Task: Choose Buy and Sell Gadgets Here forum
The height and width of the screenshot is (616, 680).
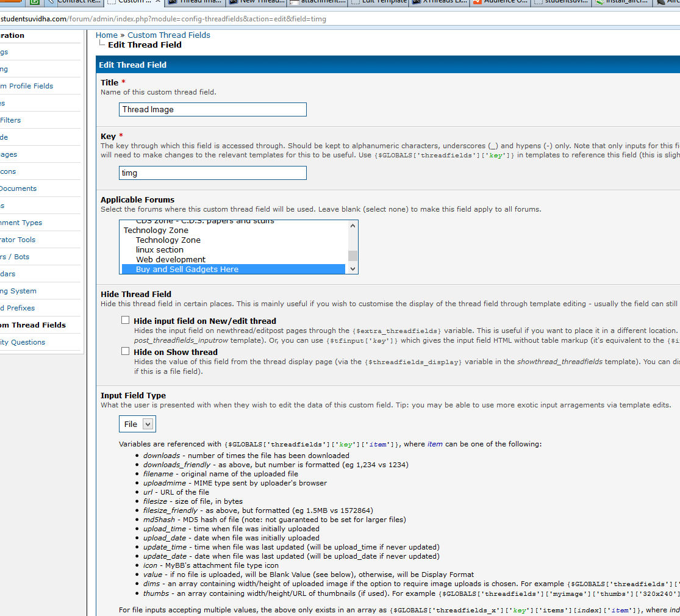Action: [187, 269]
